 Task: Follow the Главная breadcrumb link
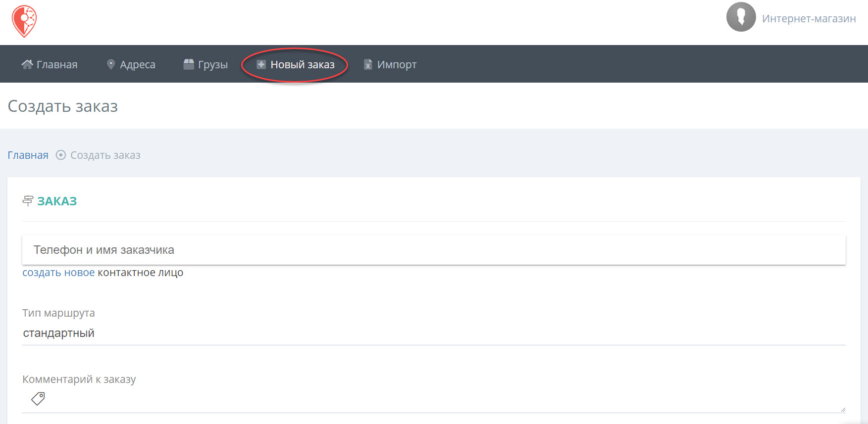pos(28,155)
